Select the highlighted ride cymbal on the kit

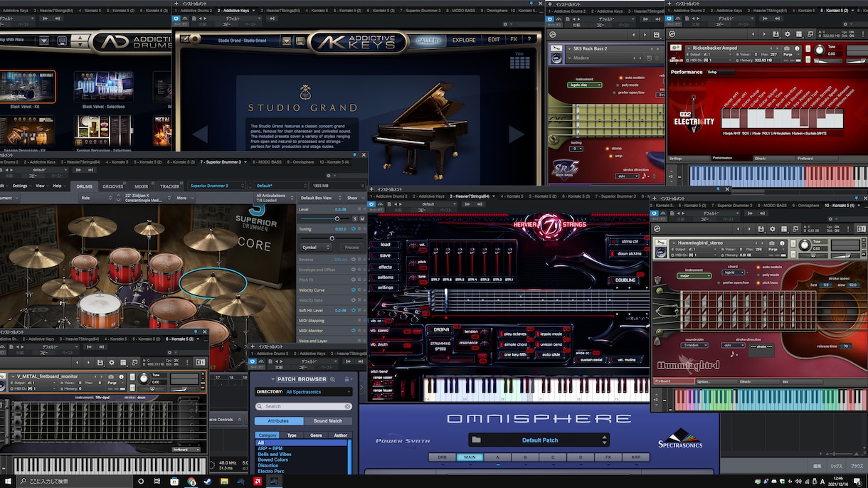(213, 283)
